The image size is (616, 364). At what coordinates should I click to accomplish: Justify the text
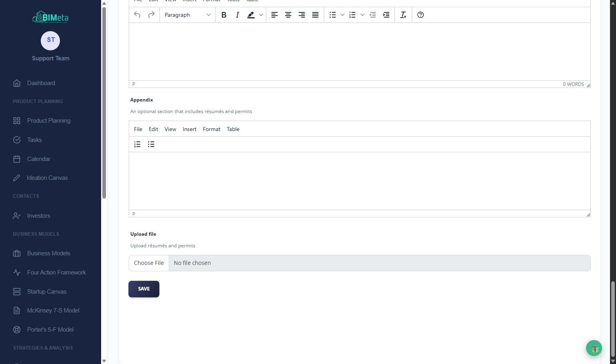pyautogui.click(x=315, y=15)
